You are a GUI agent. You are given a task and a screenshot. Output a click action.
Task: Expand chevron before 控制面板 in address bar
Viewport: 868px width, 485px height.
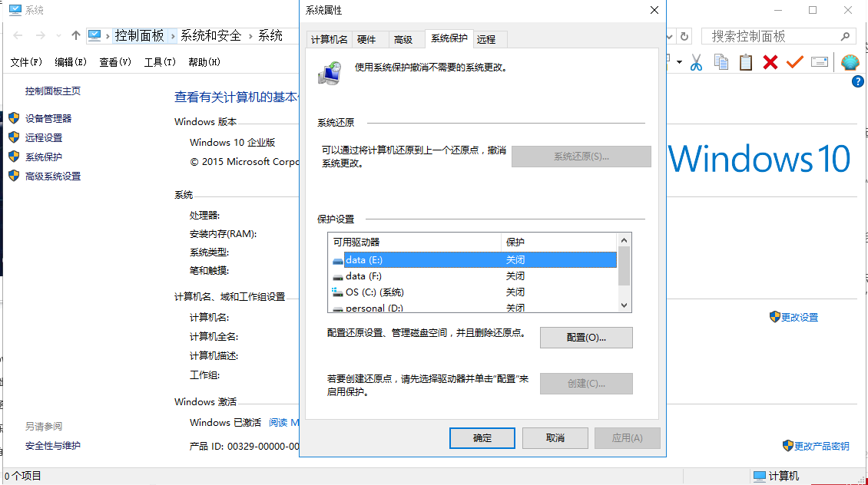pyautogui.click(x=108, y=37)
